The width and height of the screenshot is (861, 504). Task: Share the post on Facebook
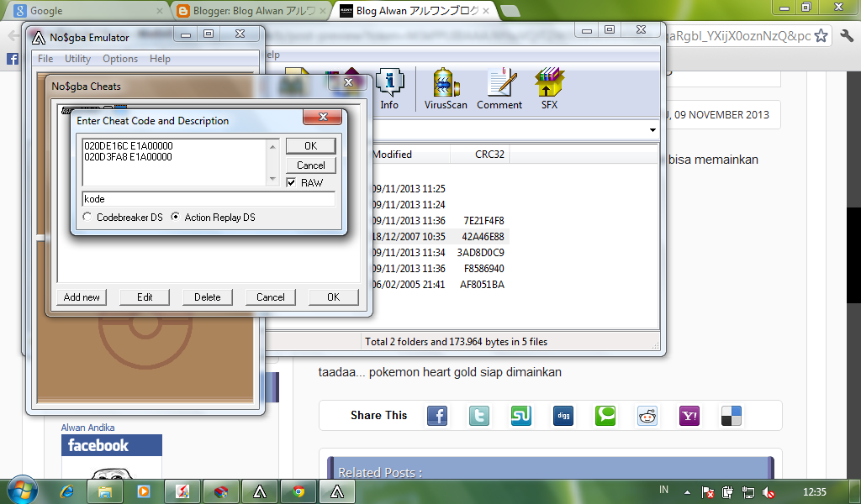tap(437, 416)
